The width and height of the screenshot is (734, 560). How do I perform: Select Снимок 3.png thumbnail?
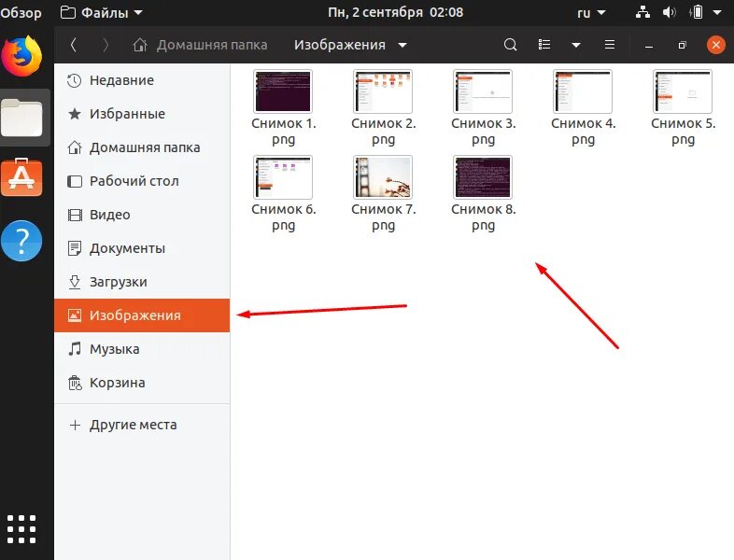(x=483, y=91)
